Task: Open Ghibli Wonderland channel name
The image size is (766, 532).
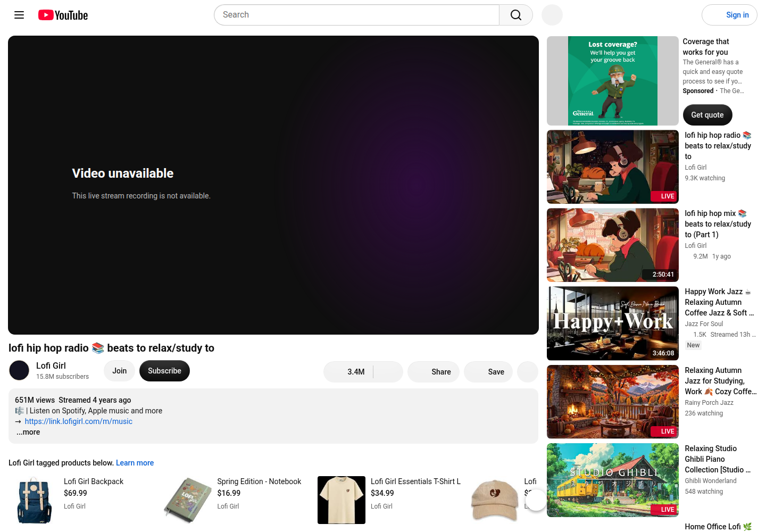Action: point(711,481)
